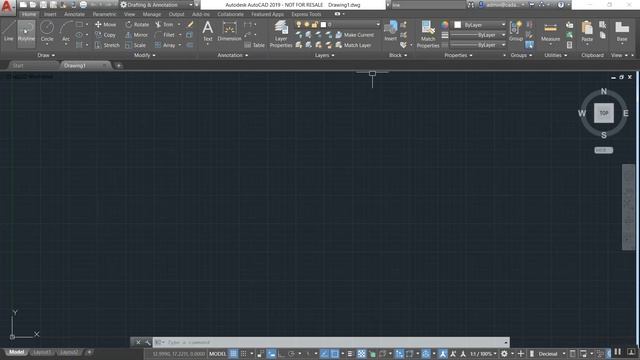The height and width of the screenshot is (360, 640).
Task: Expand the Annotation panel
Action: pos(233,55)
